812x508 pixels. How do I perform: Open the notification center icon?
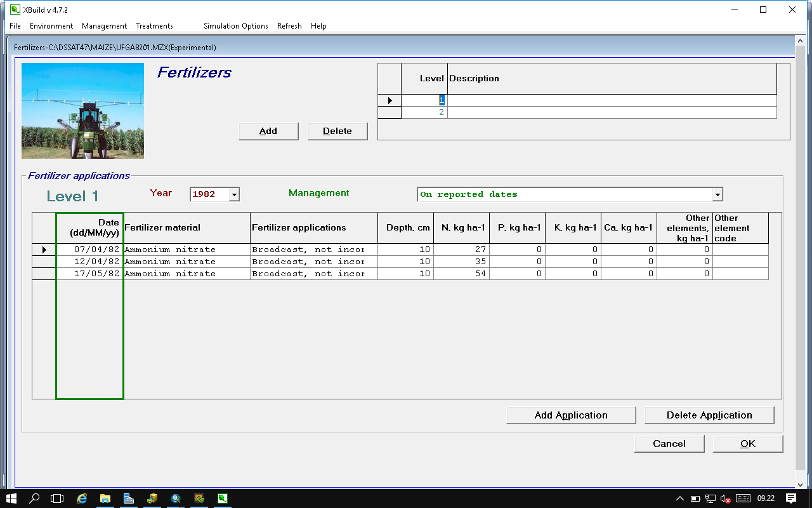(791, 498)
